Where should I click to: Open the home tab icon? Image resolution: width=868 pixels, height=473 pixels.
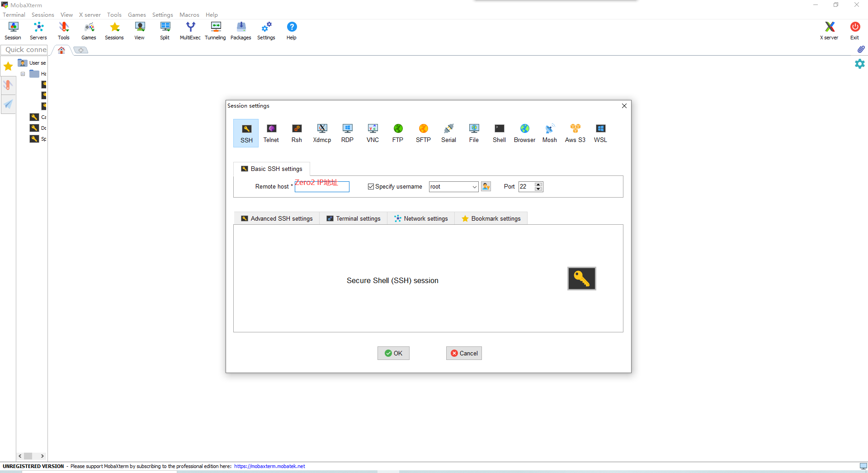[x=61, y=50]
